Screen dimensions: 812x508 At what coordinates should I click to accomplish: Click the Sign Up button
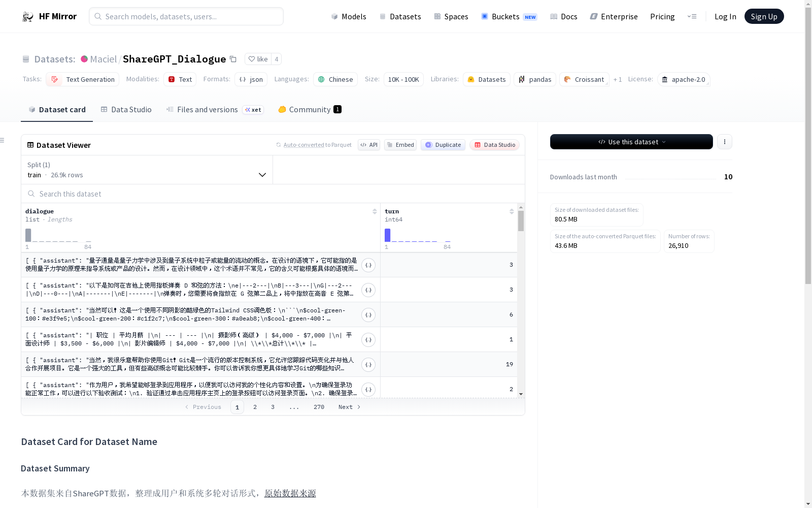point(764,16)
